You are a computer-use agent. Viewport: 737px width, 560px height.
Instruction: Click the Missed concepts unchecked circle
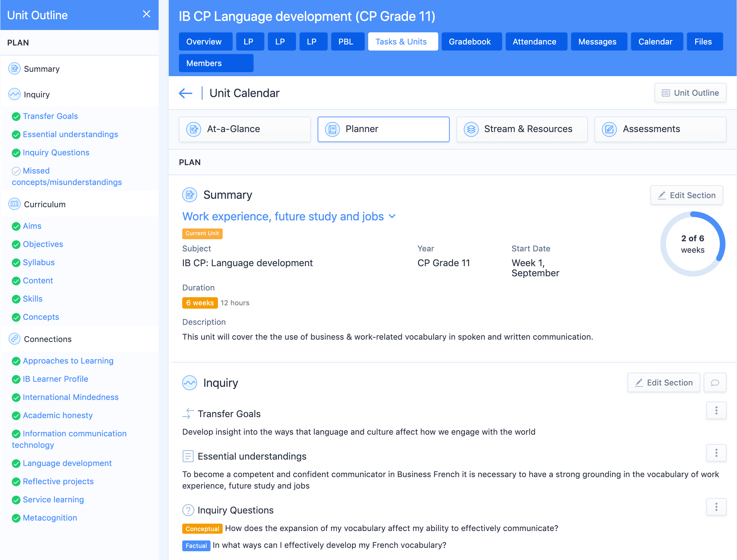tap(16, 171)
